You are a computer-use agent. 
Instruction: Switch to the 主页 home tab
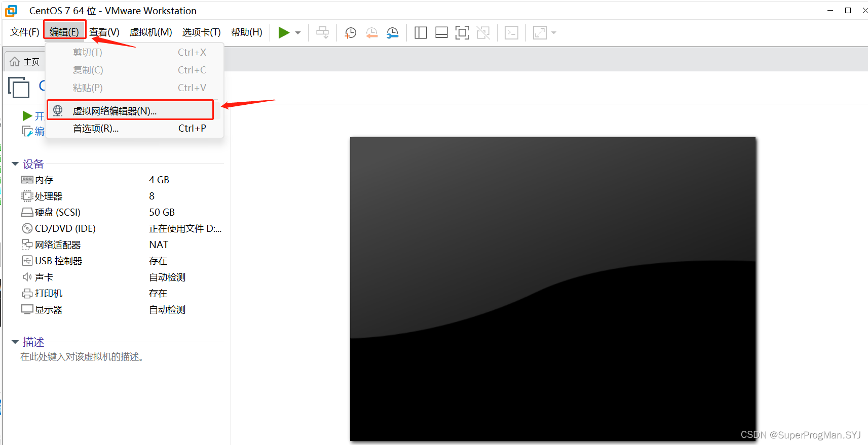tap(25, 62)
